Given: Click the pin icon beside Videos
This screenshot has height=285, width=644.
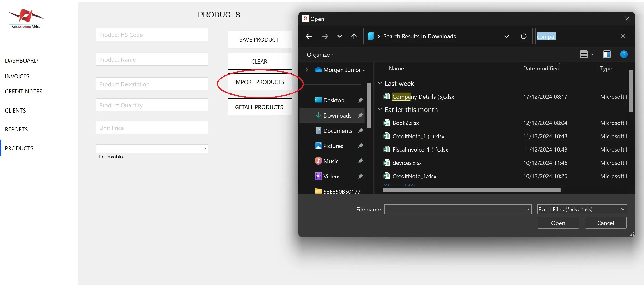Looking at the screenshot, I should [361, 177].
